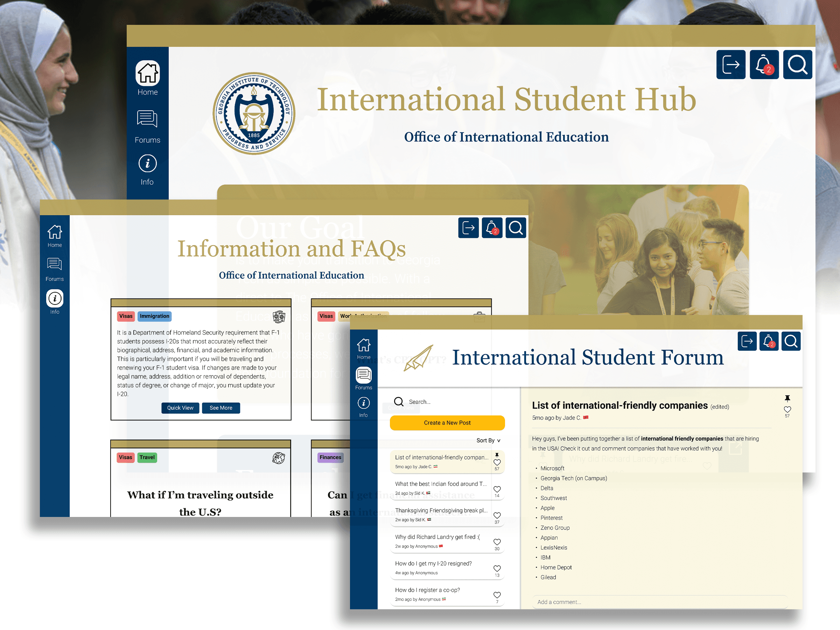
Task: Open the notification bell on the Forum page
Action: click(x=769, y=341)
